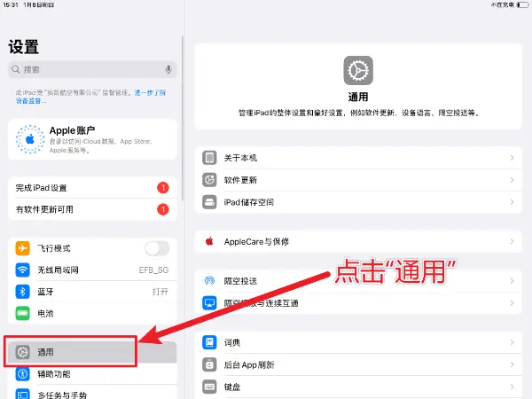Open 词典 via its chevron
This screenshot has height=399, width=532.
[x=512, y=342]
